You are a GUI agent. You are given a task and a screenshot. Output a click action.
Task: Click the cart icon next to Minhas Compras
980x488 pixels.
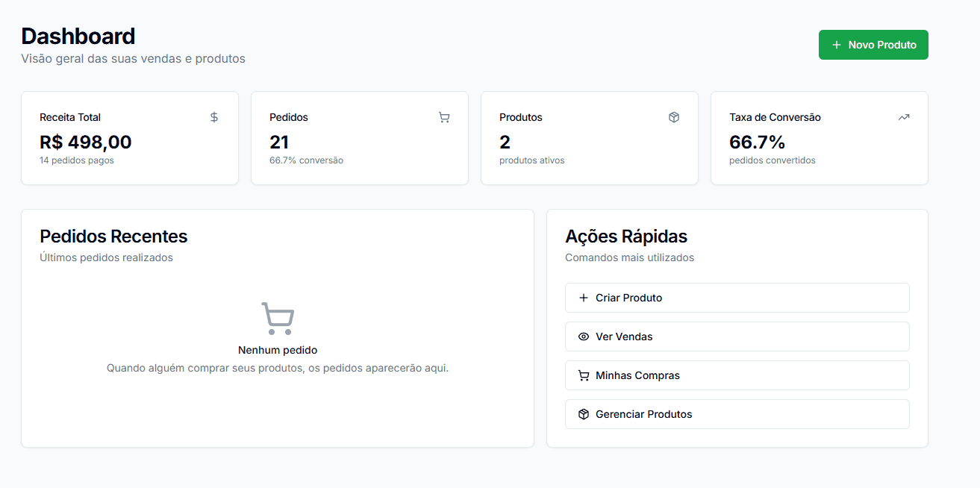coord(583,375)
